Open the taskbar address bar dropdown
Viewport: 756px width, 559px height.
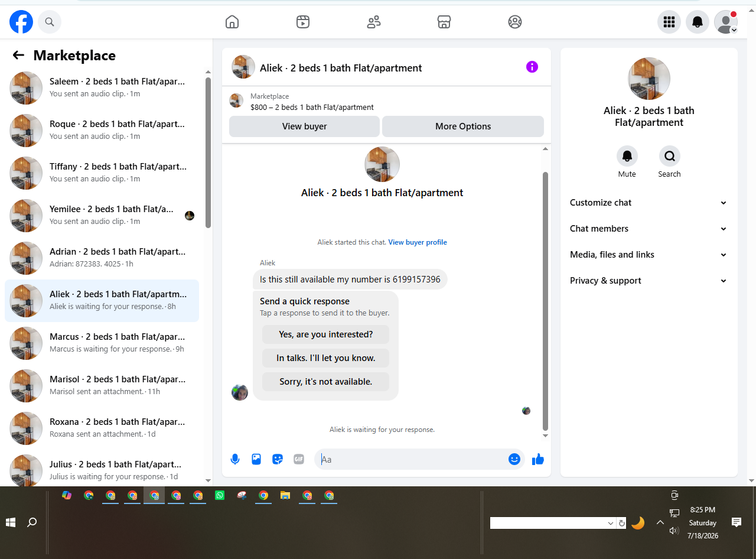[611, 523]
